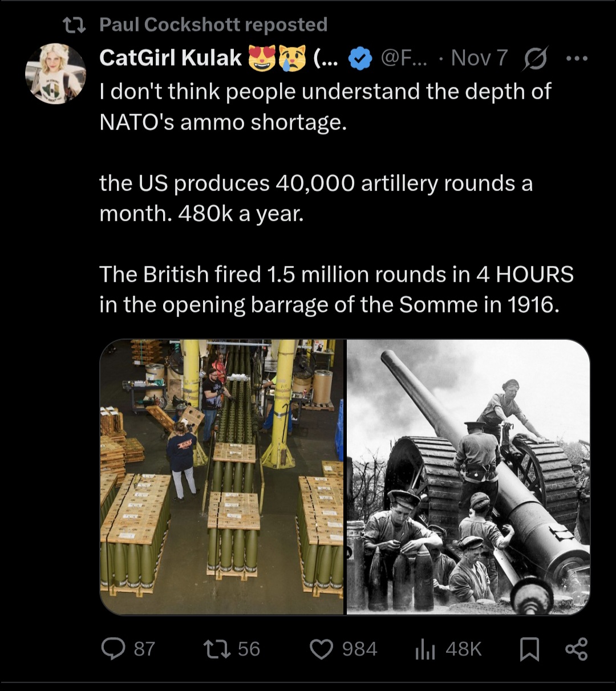The image size is (616, 691).
Task: Open the black-and-white howitzer photo
Action: pos(468,477)
